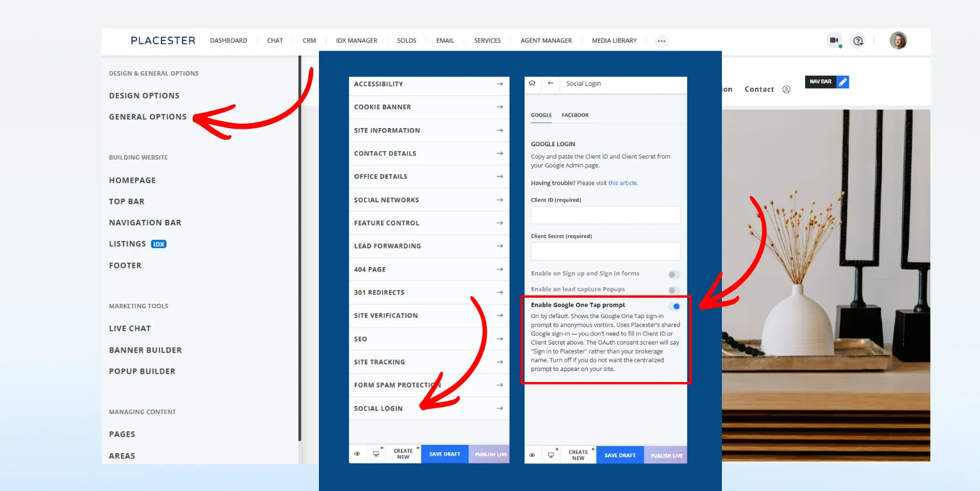Viewport: 980px width, 491px height.
Task: Click the desktop view icon below the options list
Action: click(x=376, y=454)
